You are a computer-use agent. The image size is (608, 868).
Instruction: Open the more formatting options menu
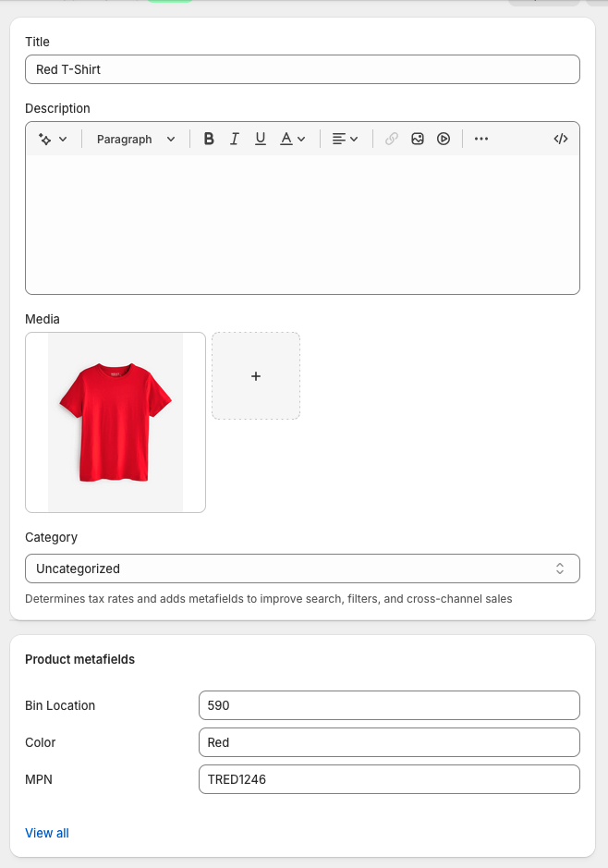point(481,139)
